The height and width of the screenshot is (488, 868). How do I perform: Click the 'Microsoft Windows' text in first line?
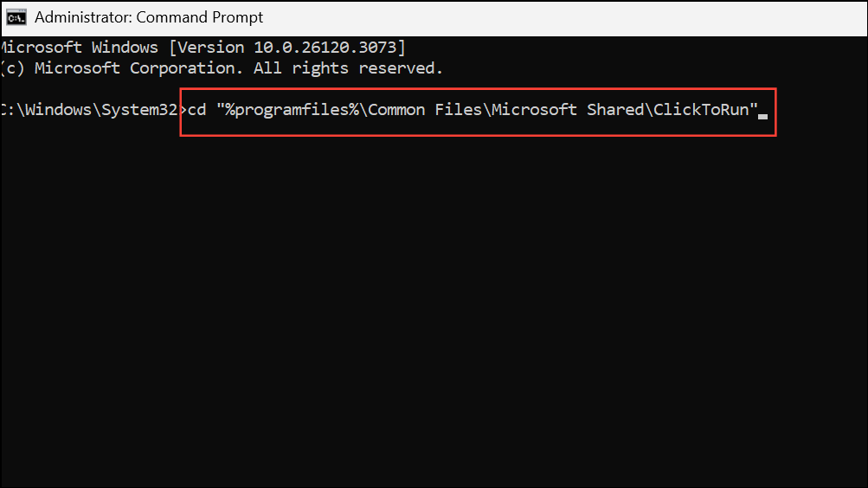point(80,46)
